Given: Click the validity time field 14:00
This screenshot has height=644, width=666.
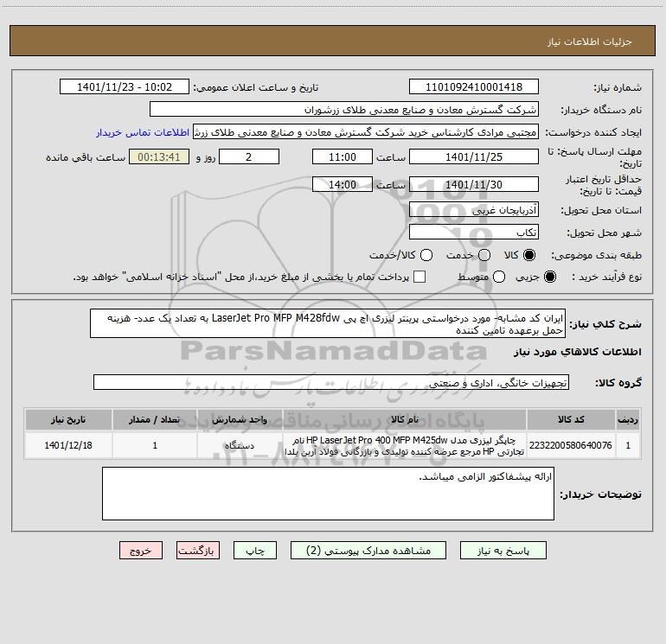Looking at the screenshot, I should (343, 184).
